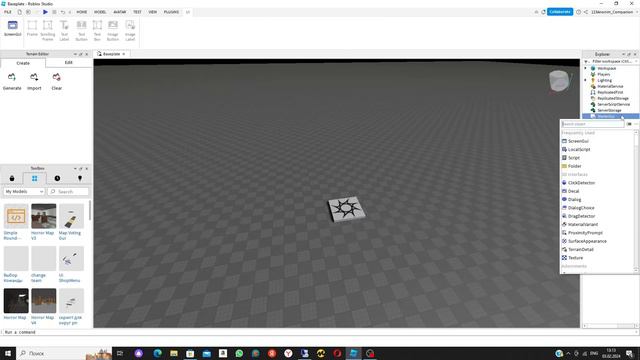Open the Toolbox Inventory grid tab
Image resolution: width=640 pixels, height=360 pixels.
click(x=35, y=178)
